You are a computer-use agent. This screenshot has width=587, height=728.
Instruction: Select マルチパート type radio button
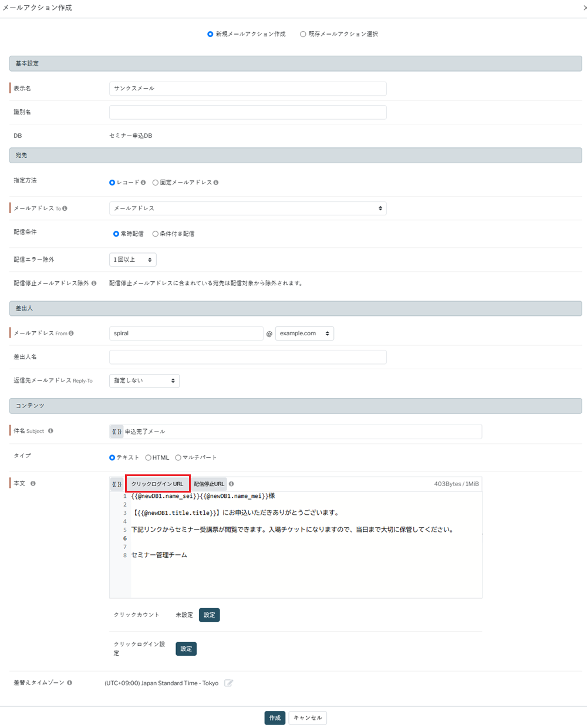coord(178,457)
